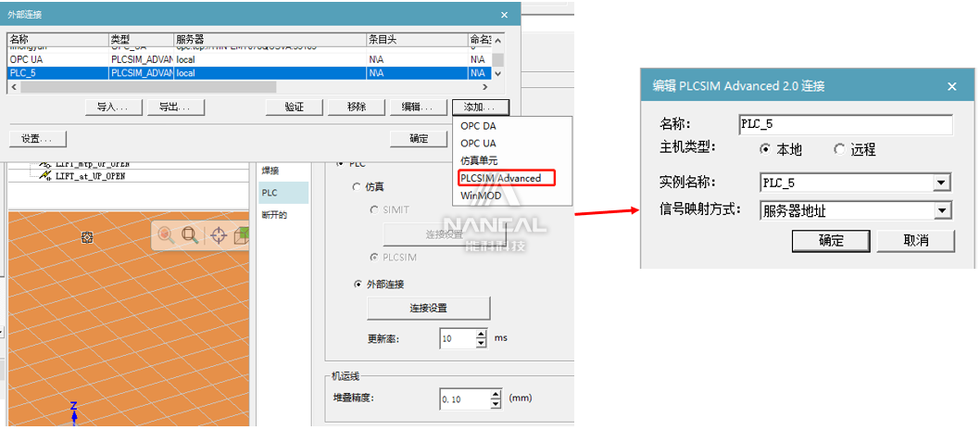980x430 pixels.
Task: Open the 实例名称 dropdown
Action: pos(942,183)
